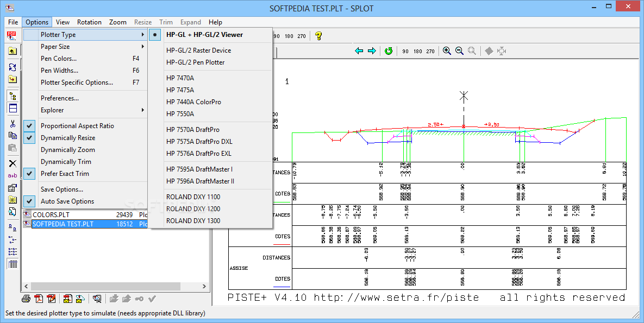Click the yellow question mark help icon
The width and height of the screenshot is (644, 323).
click(x=318, y=36)
